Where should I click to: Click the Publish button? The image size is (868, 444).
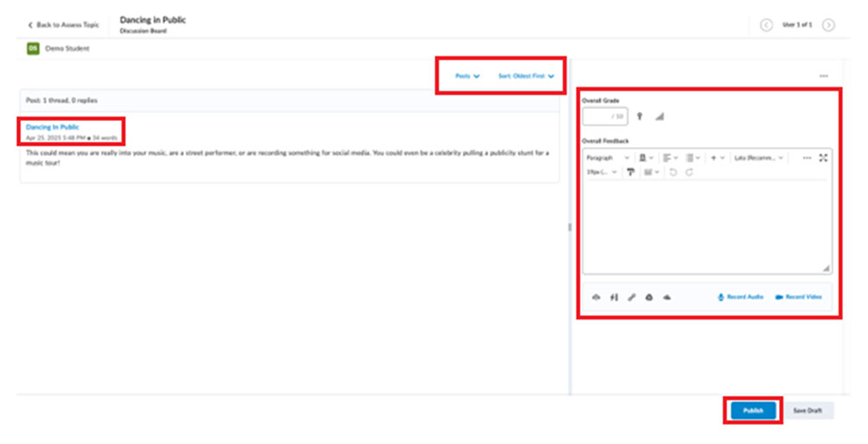pyautogui.click(x=752, y=410)
